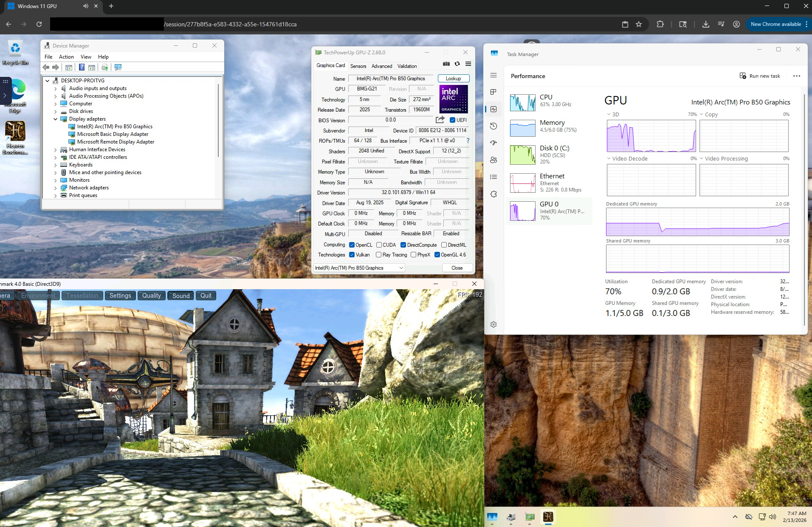
Task: Click Scan for hardware changes icon in Device Manager
Action: (x=118, y=67)
